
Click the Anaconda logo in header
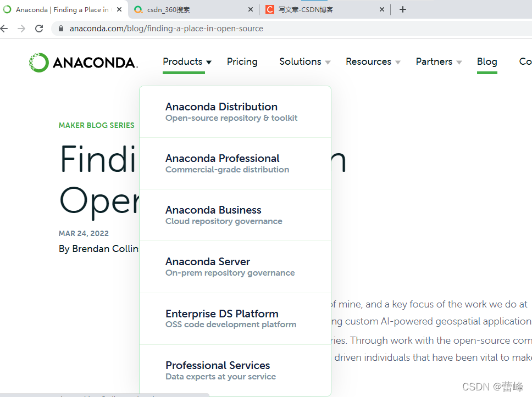tap(84, 63)
